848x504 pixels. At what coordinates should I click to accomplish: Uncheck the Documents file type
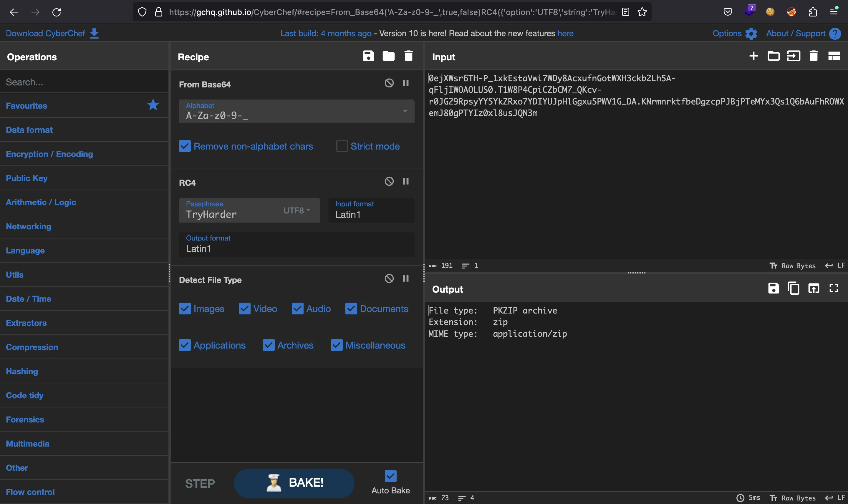pyautogui.click(x=351, y=309)
